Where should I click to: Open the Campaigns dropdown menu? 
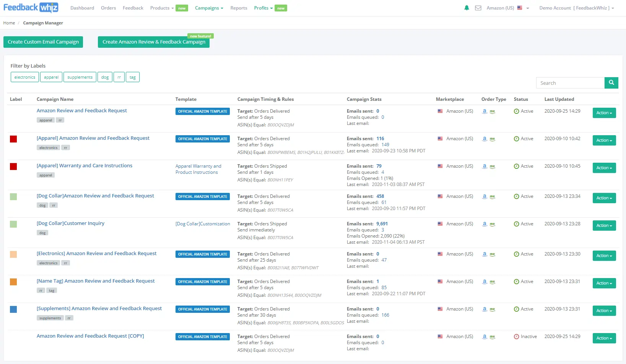pyautogui.click(x=209, y=8)
